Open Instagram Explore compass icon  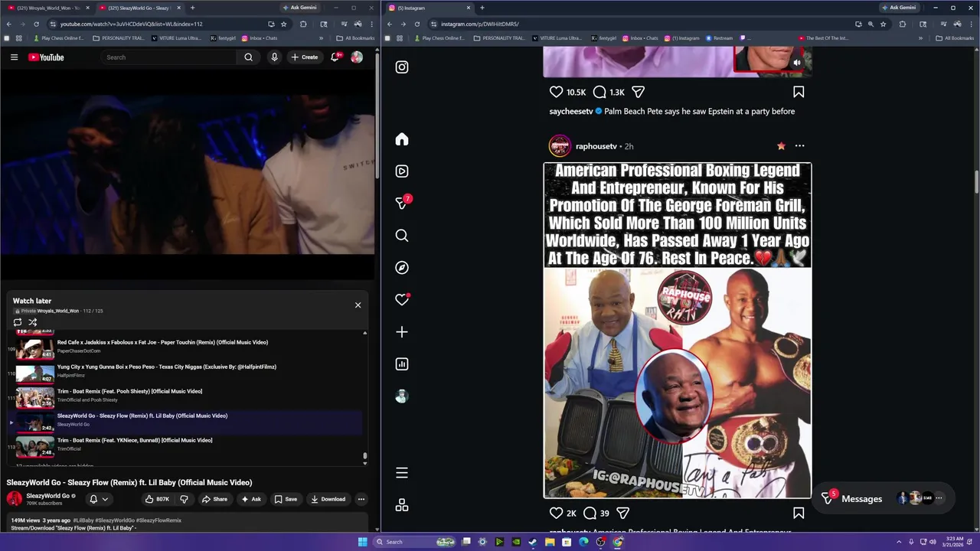tap(402, 268)
